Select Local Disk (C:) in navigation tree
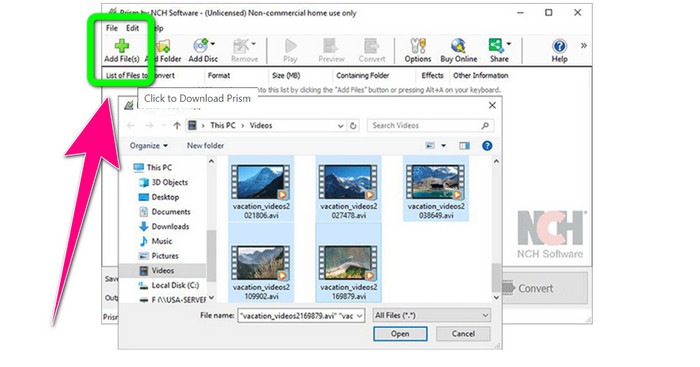 coord(169,285)
